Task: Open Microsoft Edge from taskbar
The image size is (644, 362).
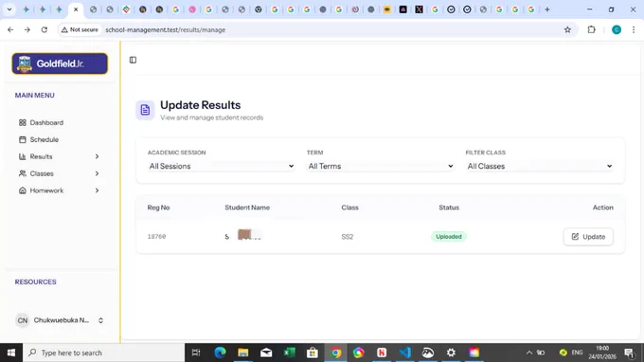Action: tap(220, 353)
